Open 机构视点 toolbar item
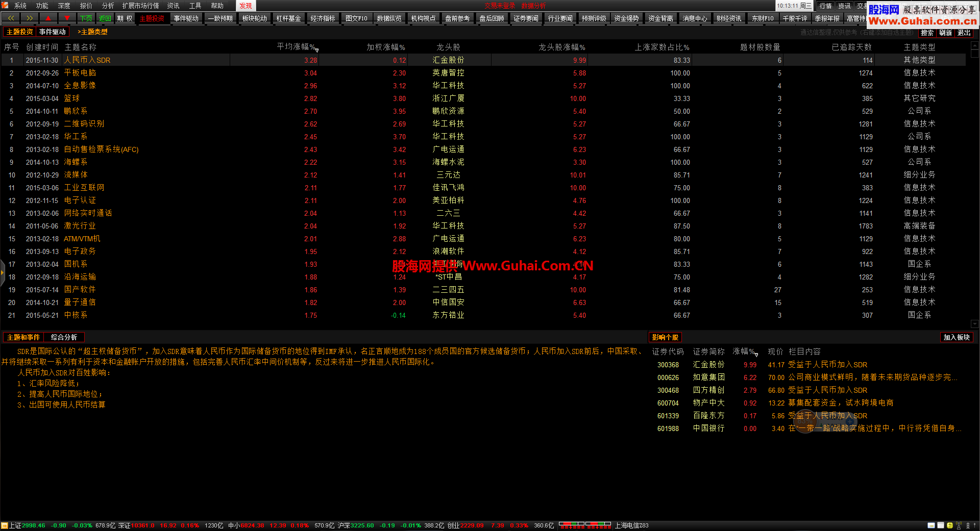The image size is (980, 531). pos(423,18)
